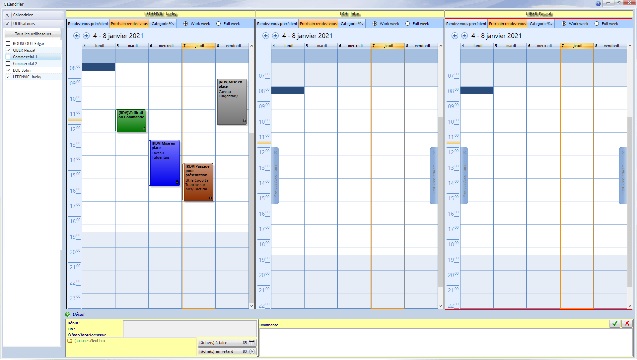Confirm with the green checkmark icon
This screenshot has width=637, height=360.
615,323
